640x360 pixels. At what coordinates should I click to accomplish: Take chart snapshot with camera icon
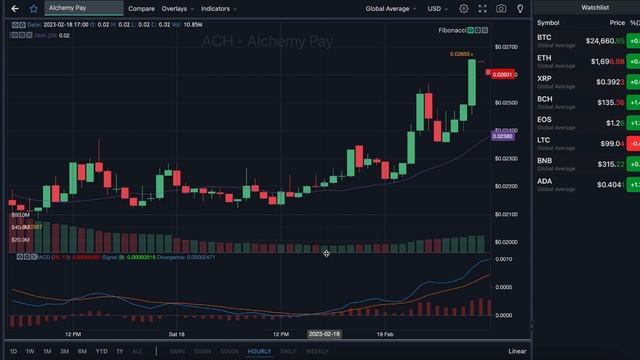[x=501, y=9]
